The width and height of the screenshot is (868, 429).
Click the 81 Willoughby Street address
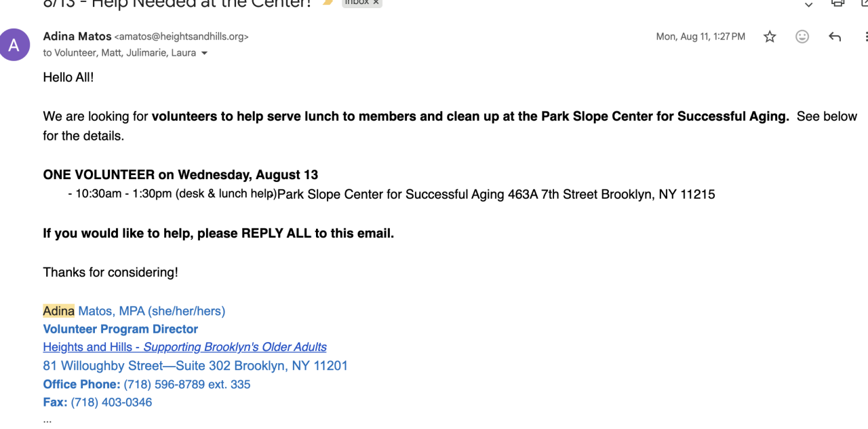click(195, 366)
